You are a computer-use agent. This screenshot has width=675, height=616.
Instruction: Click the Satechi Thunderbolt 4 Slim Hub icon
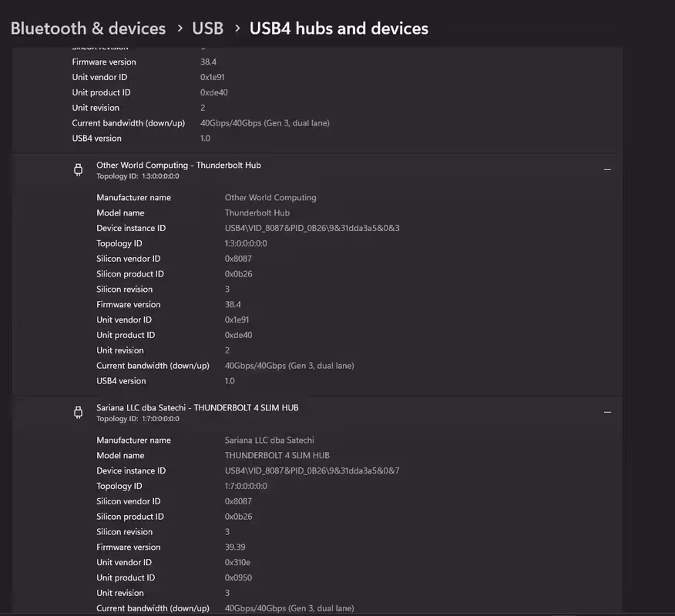click(x=79, y=413)
